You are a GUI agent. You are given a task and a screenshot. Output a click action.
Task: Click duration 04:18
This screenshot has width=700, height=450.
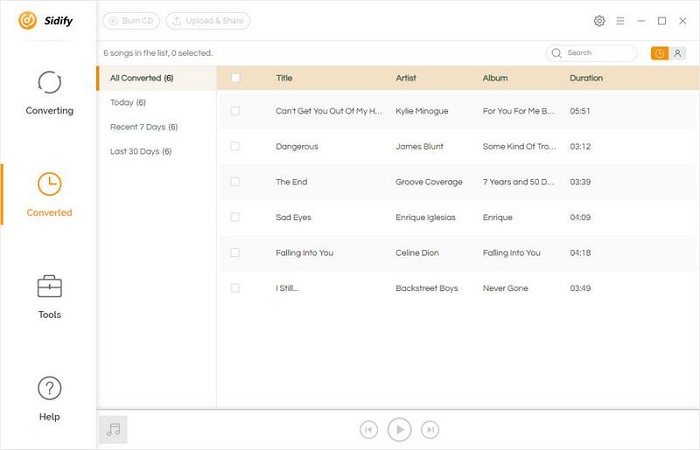(580, 253)
